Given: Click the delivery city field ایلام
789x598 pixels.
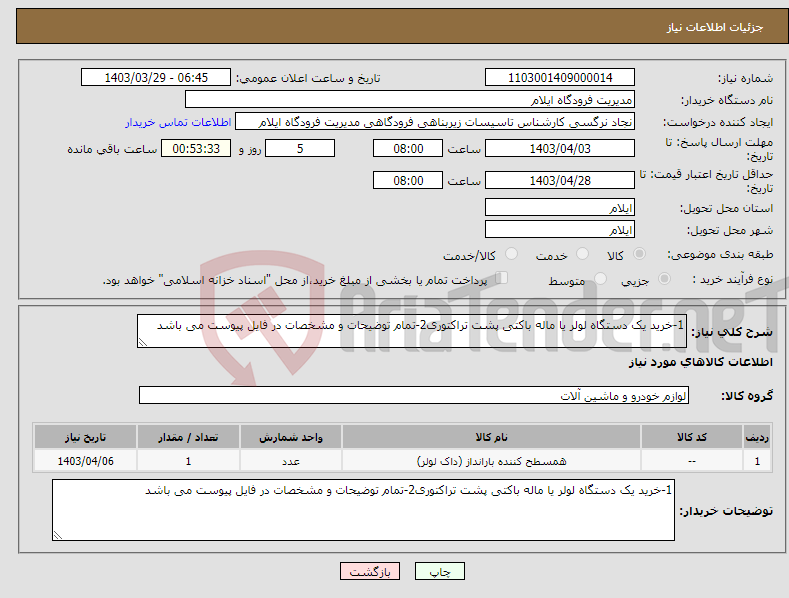Looking at the screenshot, I should [560, 230].
